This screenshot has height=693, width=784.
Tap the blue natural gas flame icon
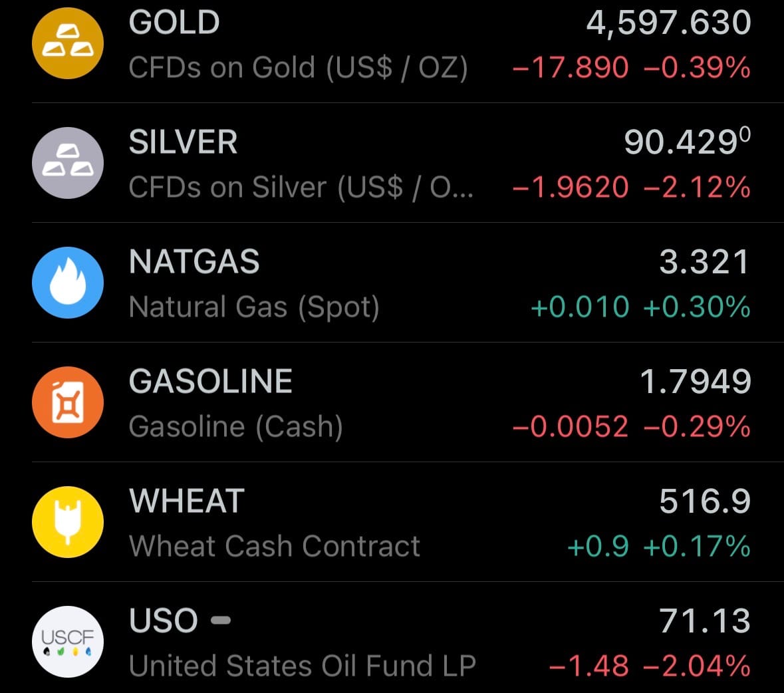[x=68, y=283]
